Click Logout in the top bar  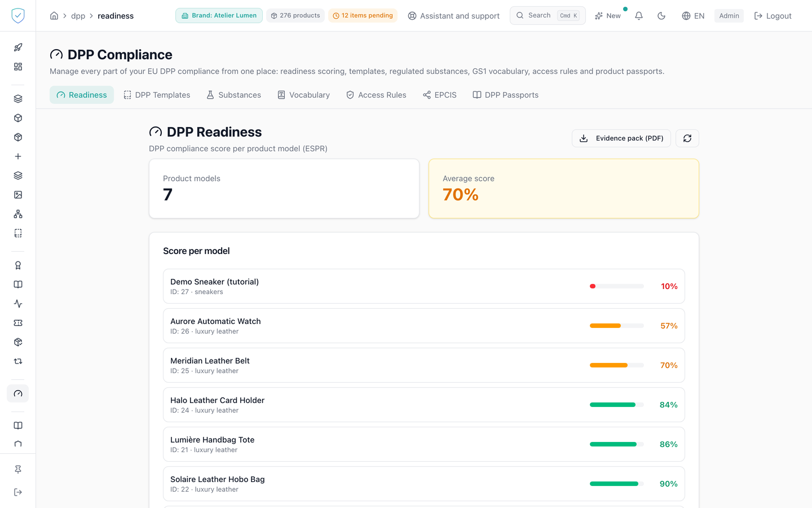click(773, 16)
